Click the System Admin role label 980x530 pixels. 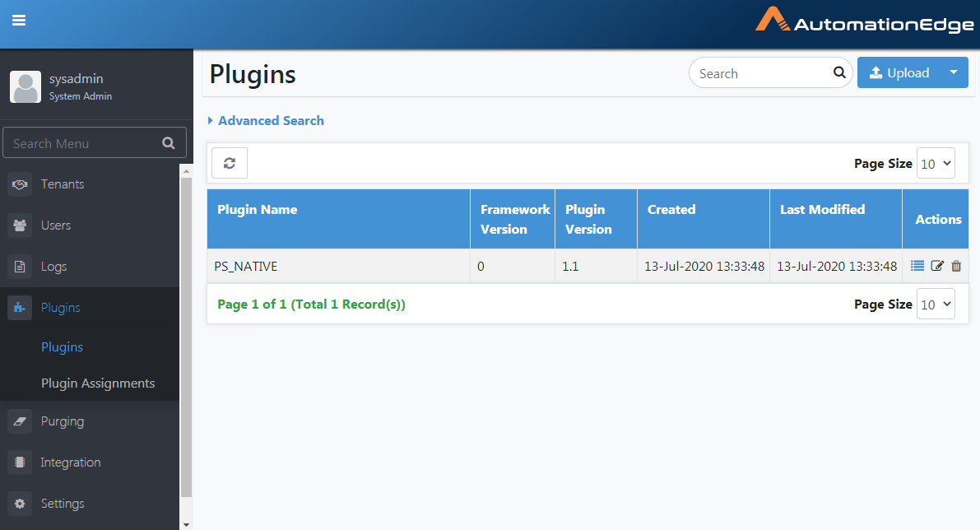click(x=81, y=96)
